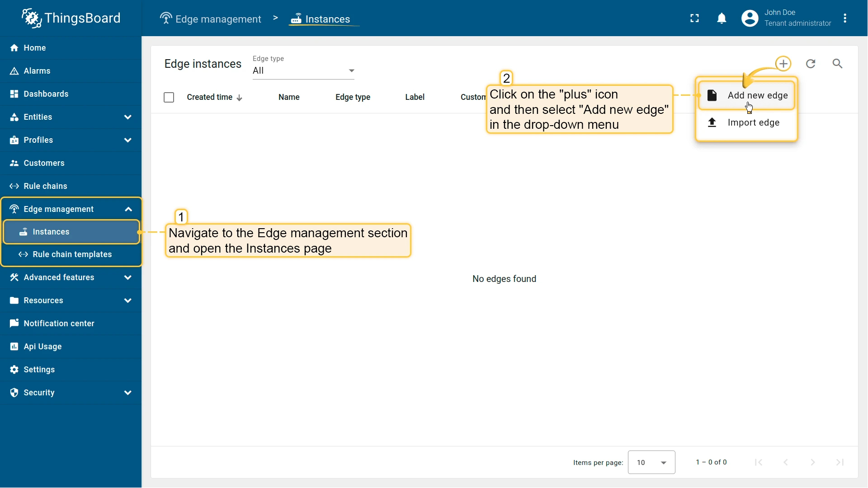Image resolution: width=868 pixels, height=488 pixels.
Task: Open search in Edge instances
Action: [x=837, y=64]
